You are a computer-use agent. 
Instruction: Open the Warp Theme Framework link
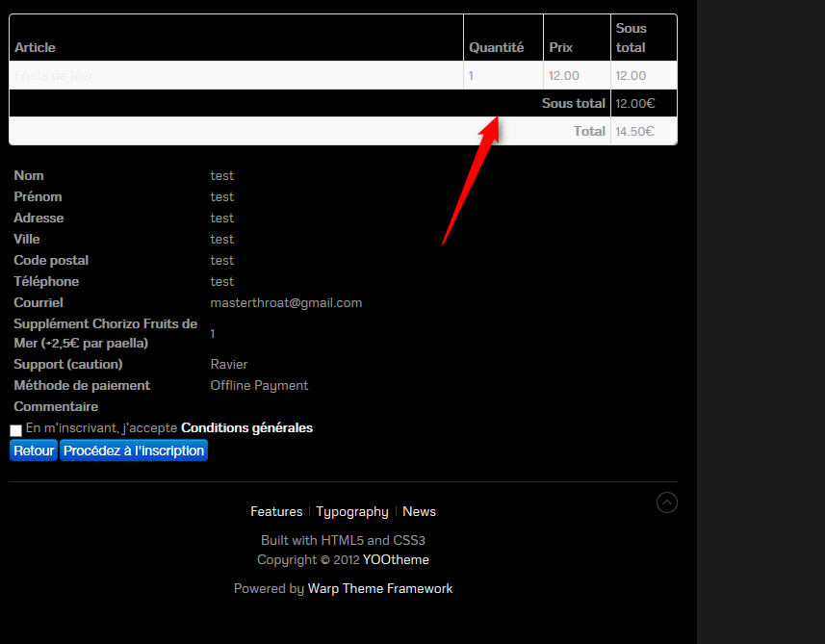(x=380, y=588)
